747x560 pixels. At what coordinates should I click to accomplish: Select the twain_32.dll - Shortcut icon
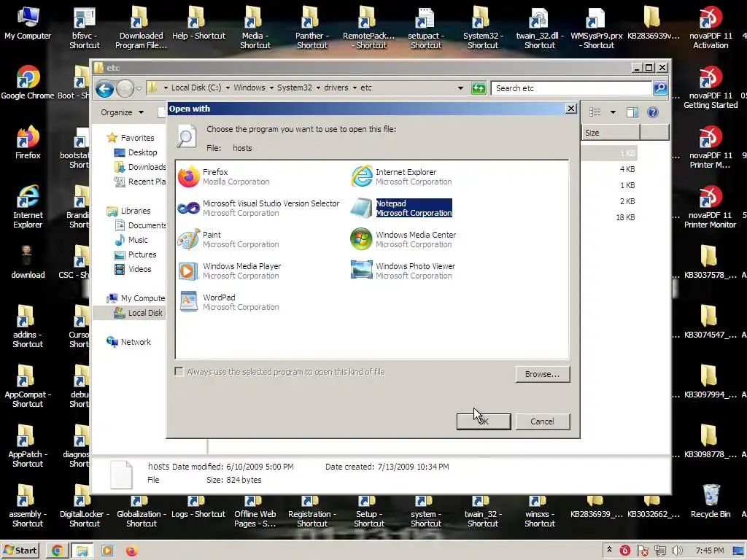tap(540, 28)
